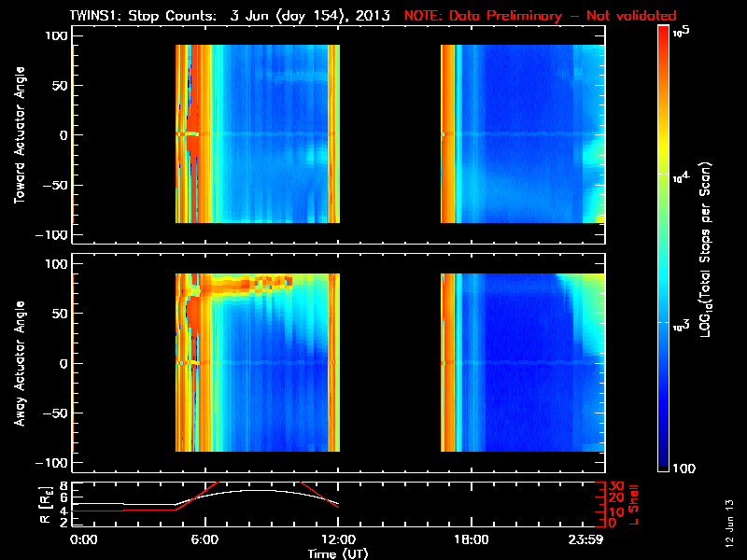Click the '12 Jun 13' creation date stamp
The height and width of the screenshot is (560, 747).
[x=729, y=523]
